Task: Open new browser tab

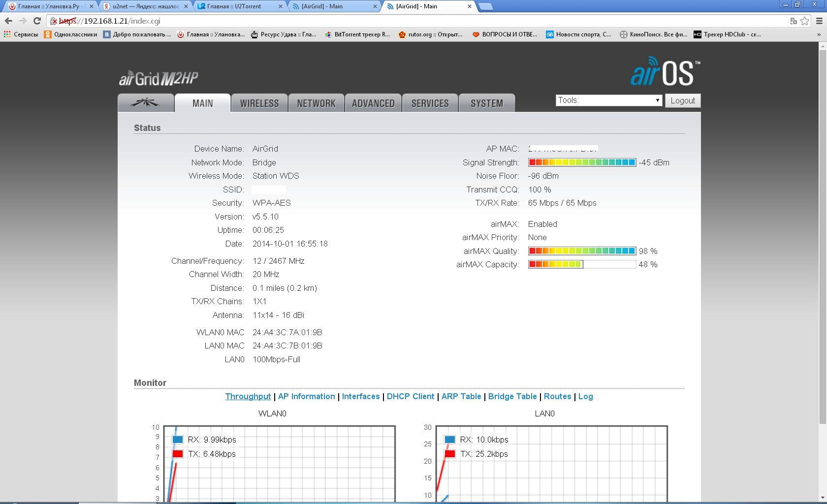Action: click(485, 6)
